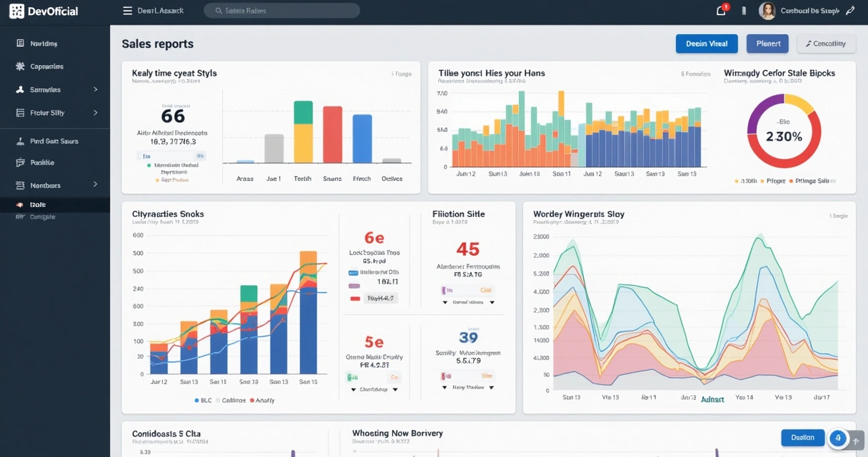Open the selector row under the 5e metric
Screen dimensions: 868x457
click(x=373, y=390)
